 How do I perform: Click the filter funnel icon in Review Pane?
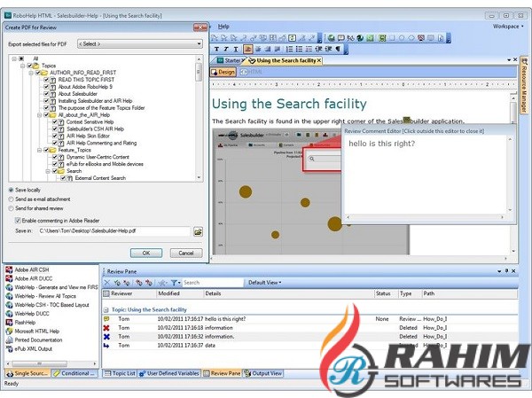(x=175, y=282)
